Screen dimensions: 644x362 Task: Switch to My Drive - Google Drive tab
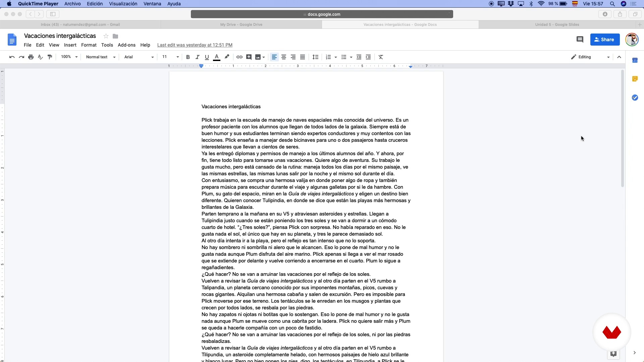(x=241, y=24)
